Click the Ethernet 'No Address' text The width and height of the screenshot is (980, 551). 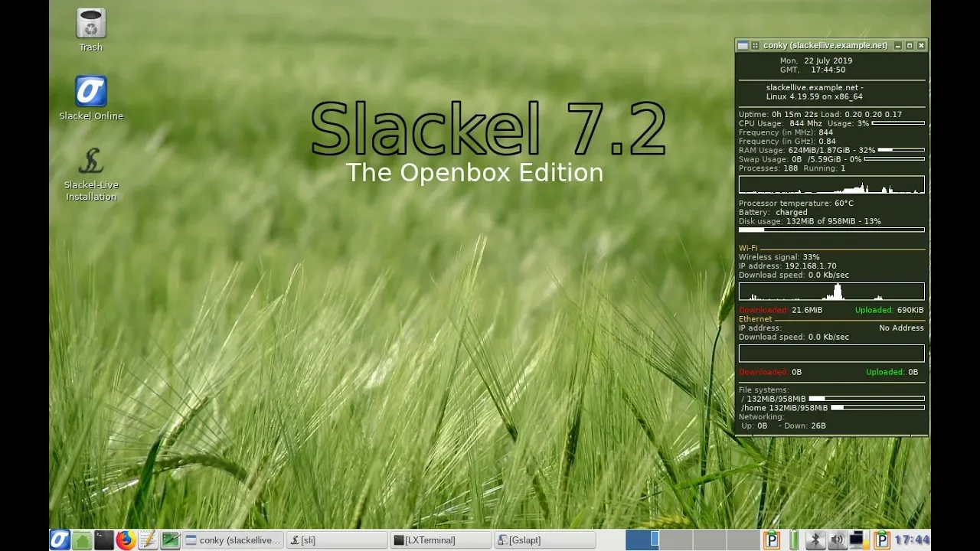(x=901, y=328)
